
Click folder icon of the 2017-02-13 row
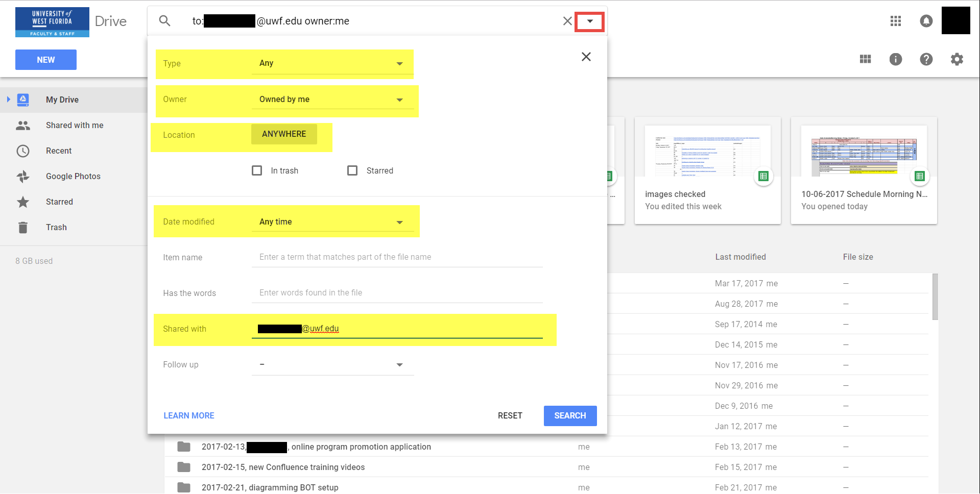tap(184, 447)
